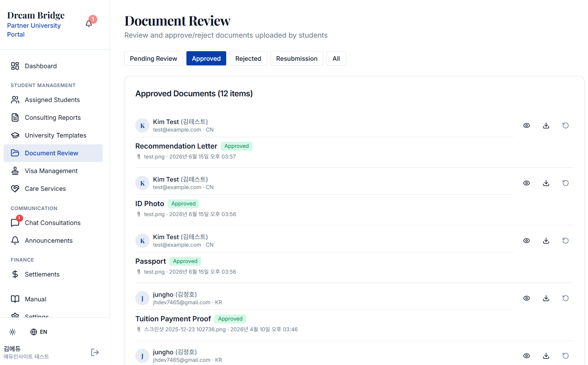Open Dashboard from the sidebar

pos(53,66)
